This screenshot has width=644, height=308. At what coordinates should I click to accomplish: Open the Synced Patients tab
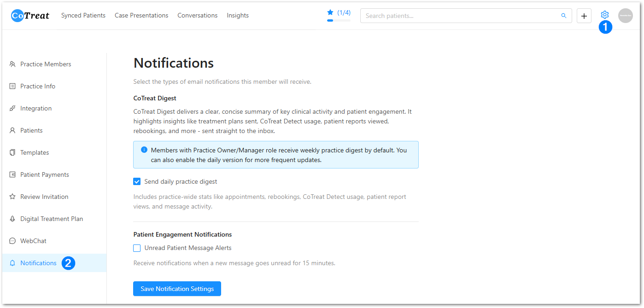(x=83, y=16)
